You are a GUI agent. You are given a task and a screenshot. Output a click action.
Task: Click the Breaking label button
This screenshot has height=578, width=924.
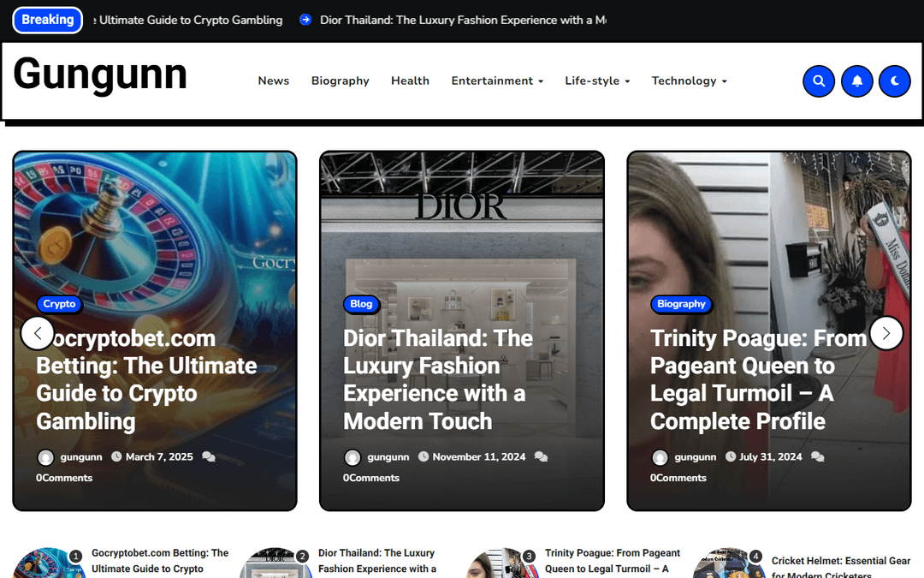coord(48,20)
